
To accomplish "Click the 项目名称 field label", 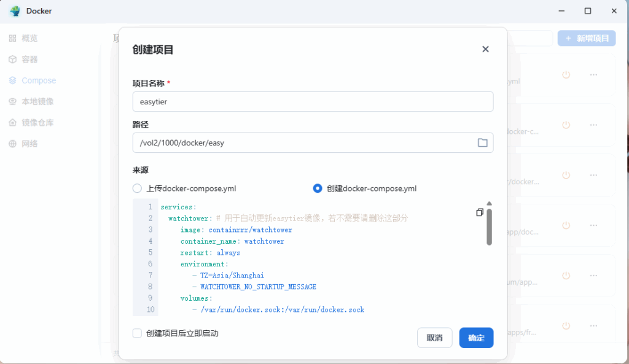I will [149, 83].
